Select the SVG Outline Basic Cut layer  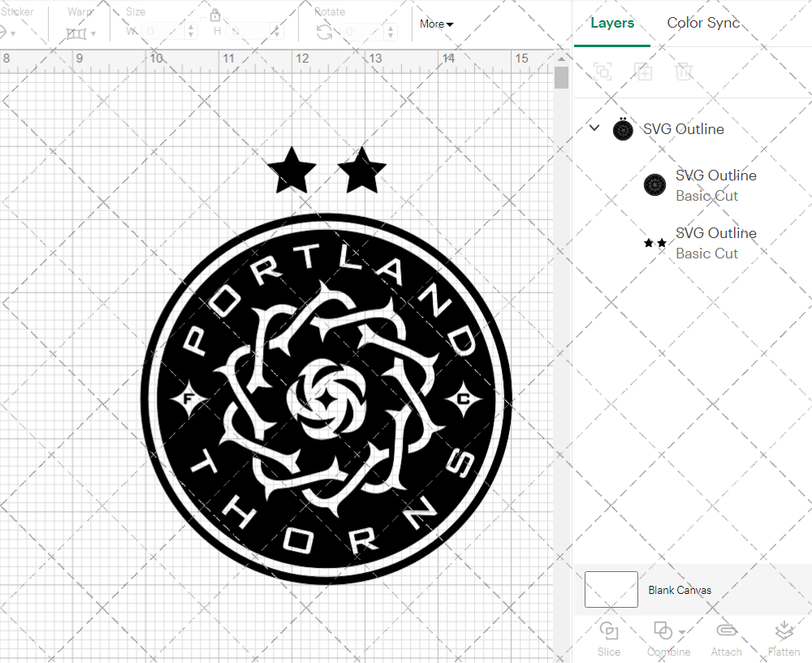click(x=715, y=184)
